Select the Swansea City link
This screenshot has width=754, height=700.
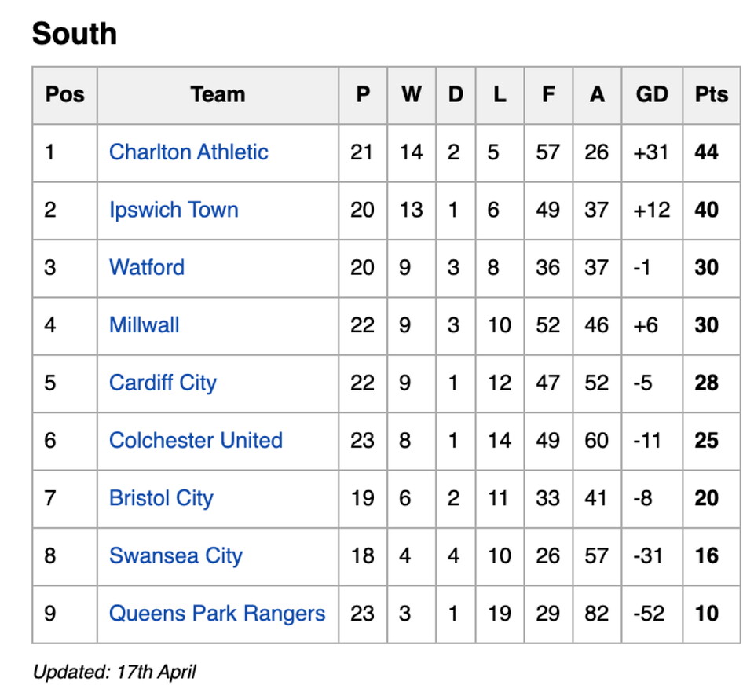[x=176, y=555]
